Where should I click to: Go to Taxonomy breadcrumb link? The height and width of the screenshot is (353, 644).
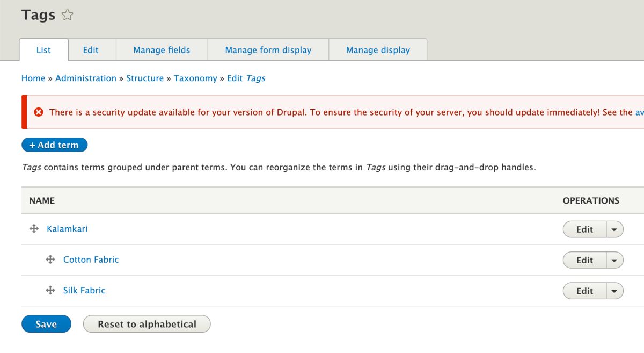pos(195,78)
